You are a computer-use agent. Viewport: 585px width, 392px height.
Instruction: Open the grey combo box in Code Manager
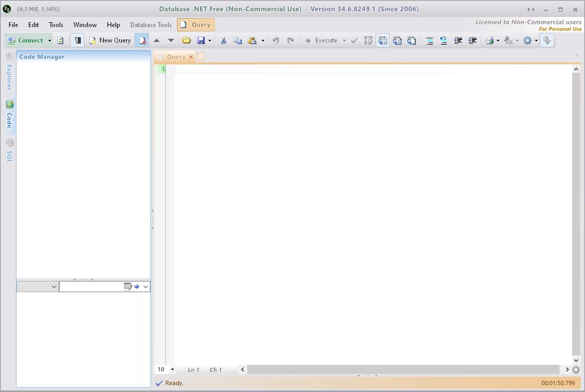pyautogui.click(x=37, y=286)
